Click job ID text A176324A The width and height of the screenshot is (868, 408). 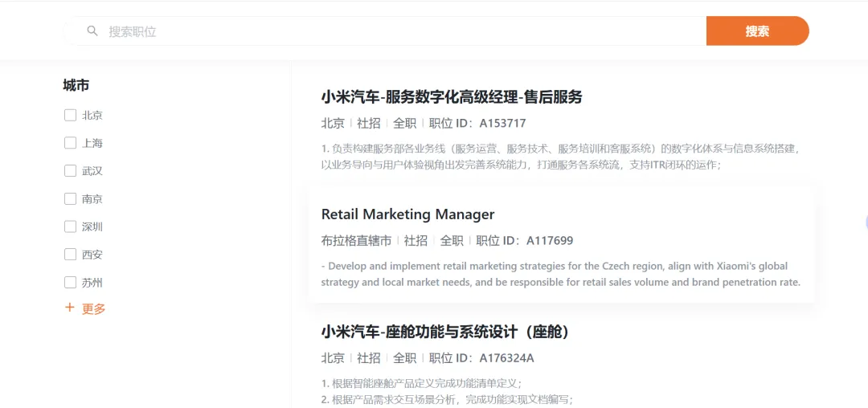[x=506, y=357]
